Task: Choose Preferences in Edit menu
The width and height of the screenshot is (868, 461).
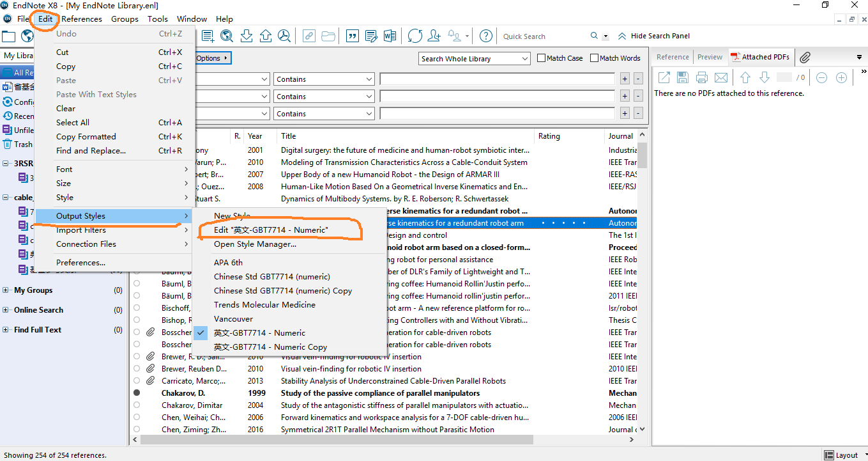Action: tap(80, 263)
